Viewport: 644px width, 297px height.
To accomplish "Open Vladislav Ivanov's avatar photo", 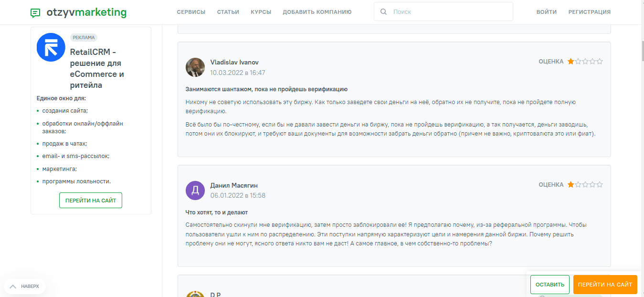I will pos(195,67).
